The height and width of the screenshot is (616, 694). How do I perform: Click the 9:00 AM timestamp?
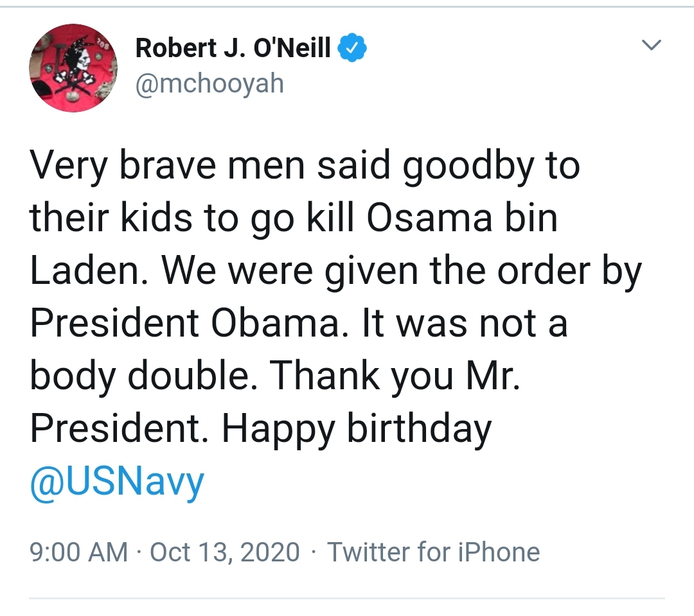(x=79, y=552)
